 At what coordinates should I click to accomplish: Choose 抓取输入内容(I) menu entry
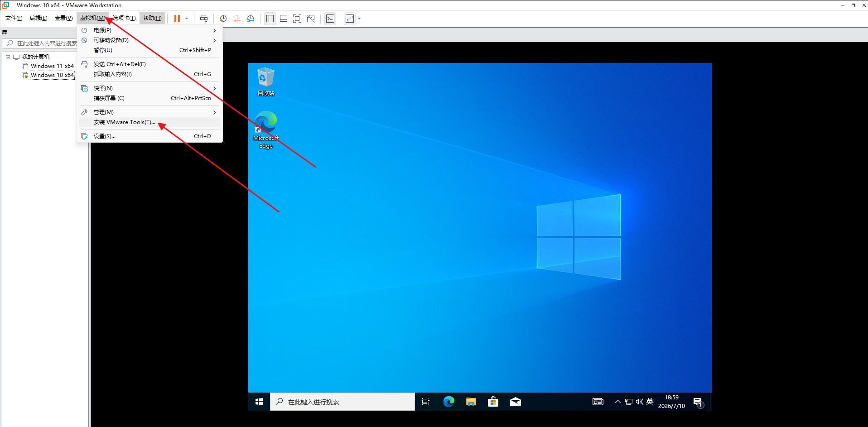(149, 74)
